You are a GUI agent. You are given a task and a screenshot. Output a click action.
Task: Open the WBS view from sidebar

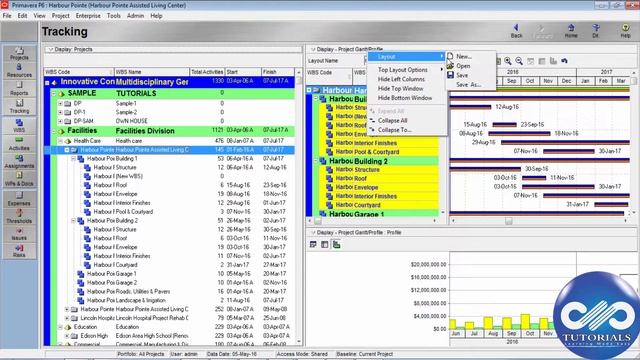coord(19,126)
